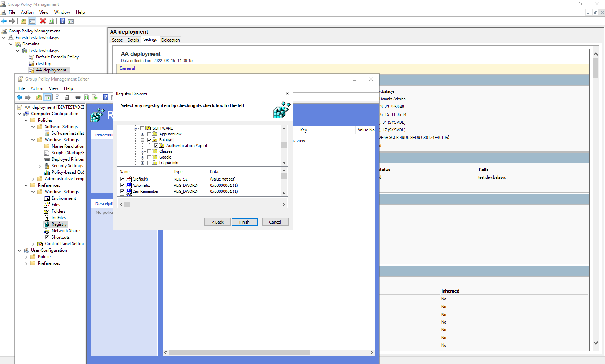Check the Google key checkbox
Viewport: 605px width, 364px height.
coord(149,157)
